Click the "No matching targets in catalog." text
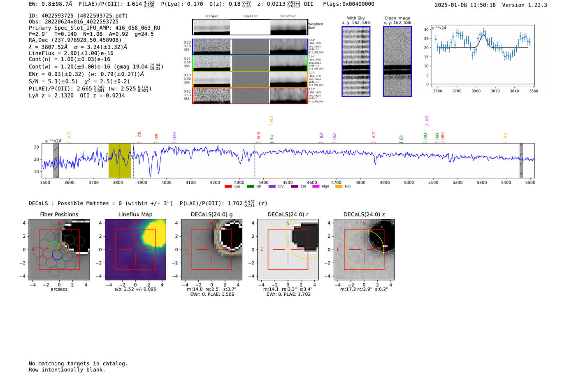This screenshot has width=576, height=392. tap(78, 364)
